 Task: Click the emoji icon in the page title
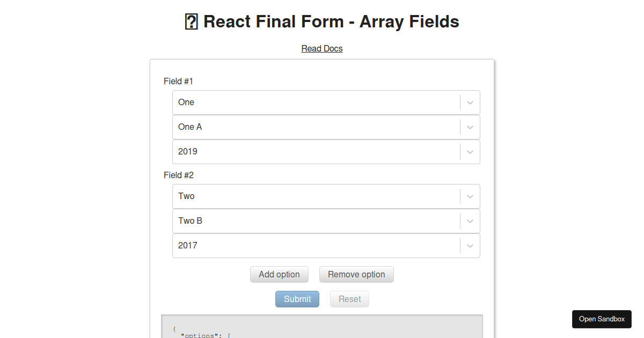click(191, 21)
